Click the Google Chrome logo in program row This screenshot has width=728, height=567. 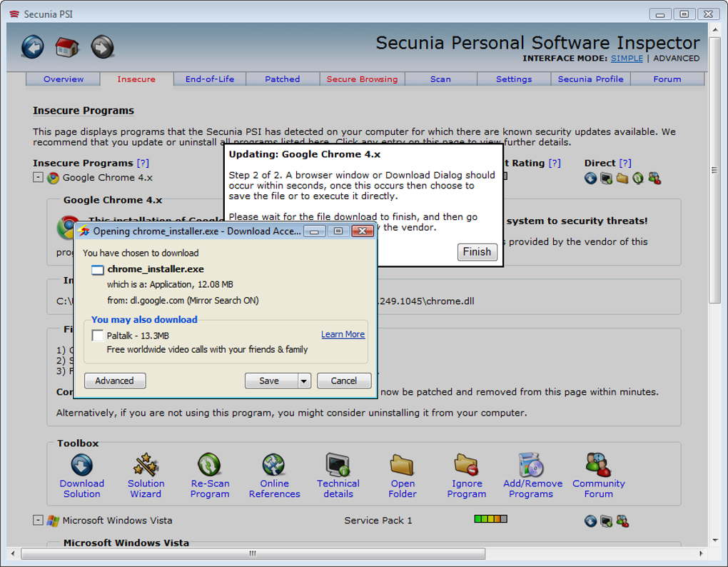tap(53, 178)
